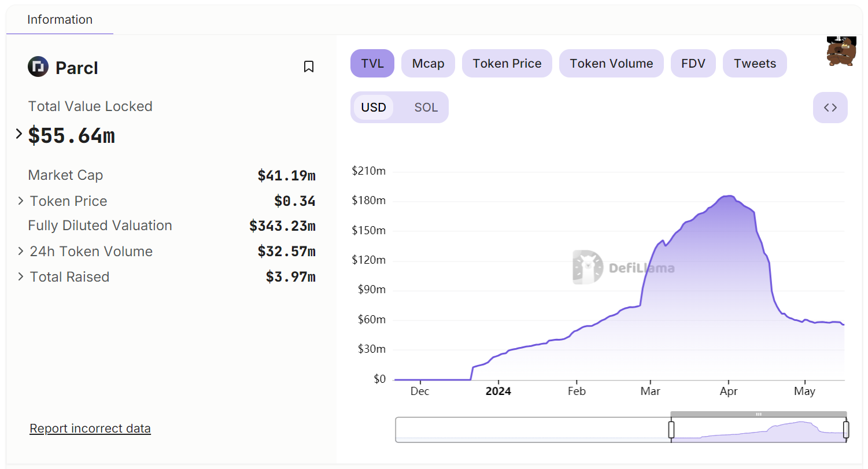Screen dimensions: 868x469
Task: Click the Feb label on the x-axis
Action: tap(577, 392)
